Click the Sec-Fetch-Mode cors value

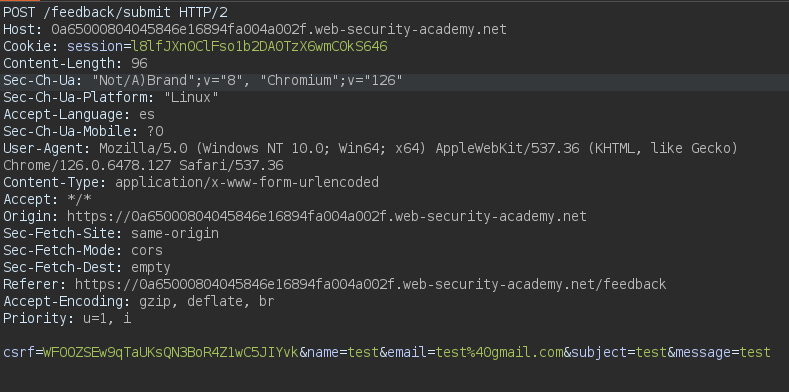click(147, 251)
